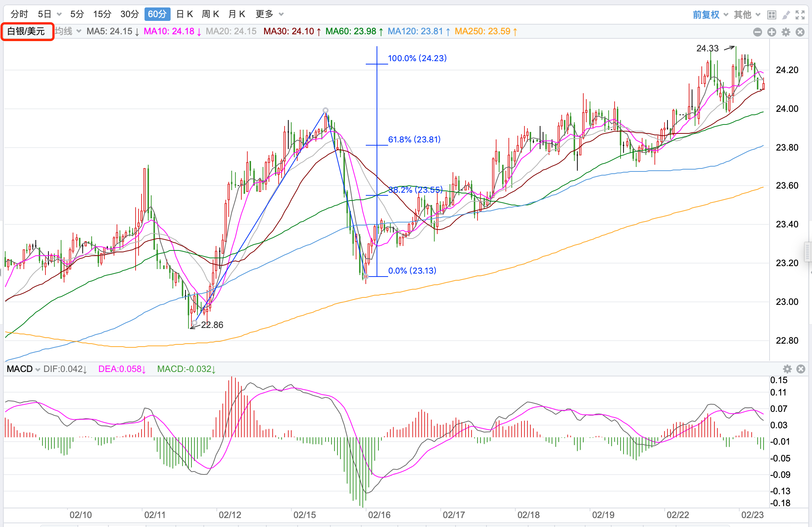This screenshot has width=812, height=527.
Task: Close the MACD indicator panel
Action: (801, 369)
